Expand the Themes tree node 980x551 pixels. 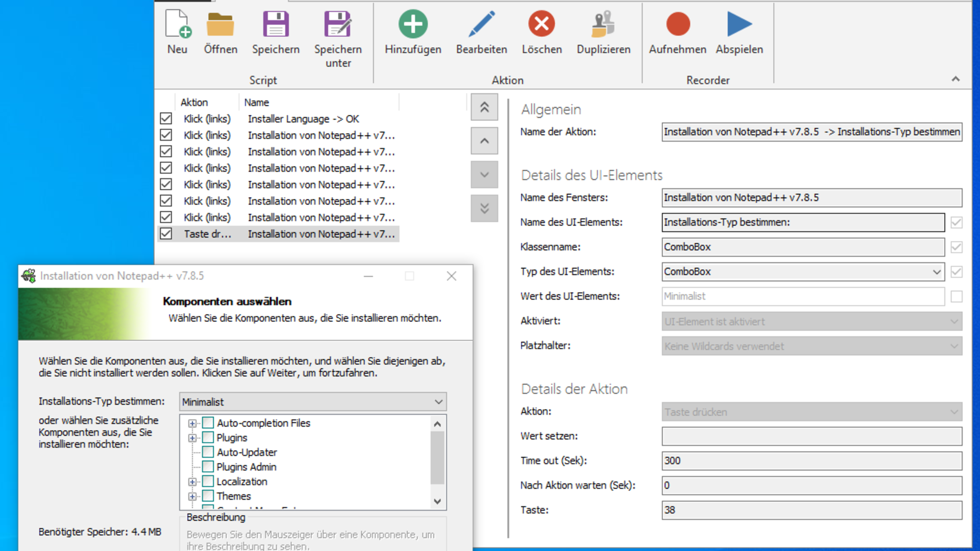(x=192, y=496)
